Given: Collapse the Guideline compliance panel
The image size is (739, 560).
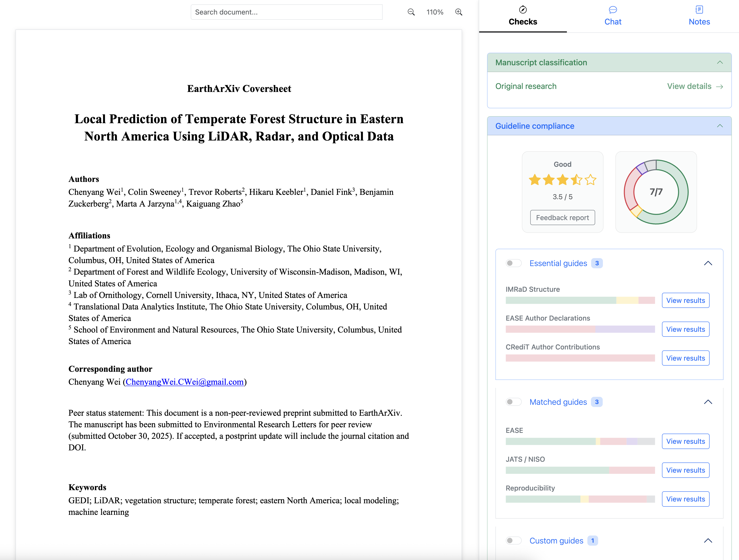Looking at the screenshot, I should (720, 126).
